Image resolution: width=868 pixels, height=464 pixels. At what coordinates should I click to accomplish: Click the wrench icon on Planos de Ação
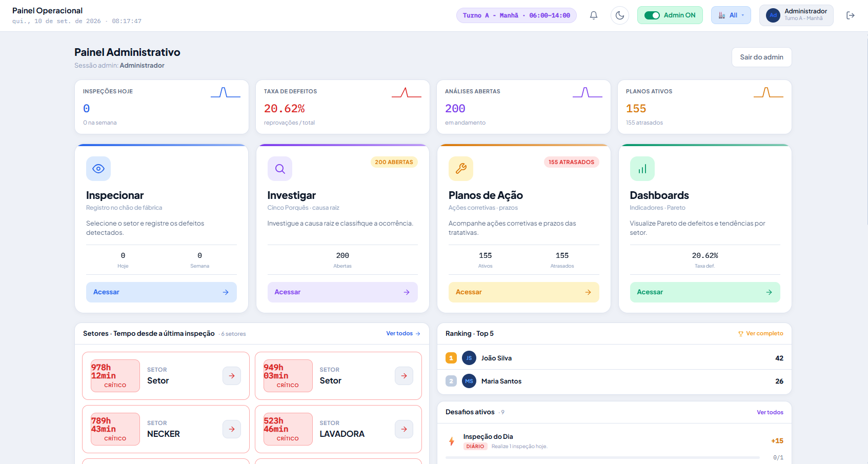[x=461, y=169]
